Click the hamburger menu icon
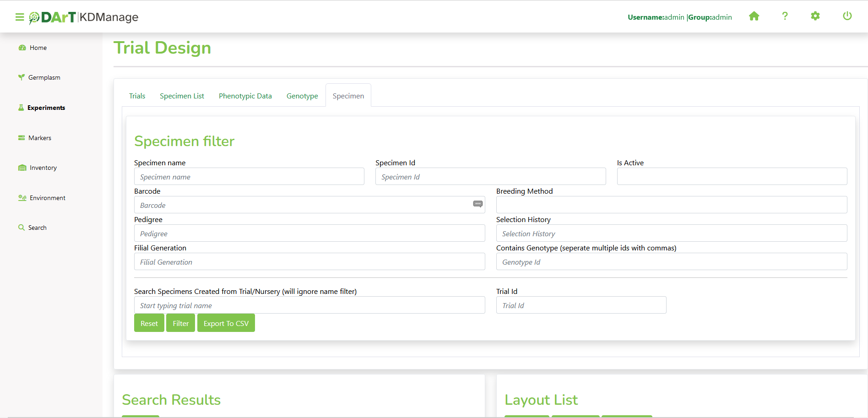The height and width of the screenshot is (418, 868). pyautogui.click(x=19, y=17)
